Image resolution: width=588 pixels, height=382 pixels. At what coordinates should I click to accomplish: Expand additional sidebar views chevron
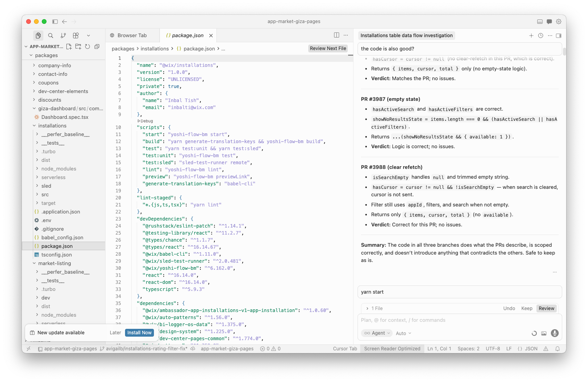88,36
